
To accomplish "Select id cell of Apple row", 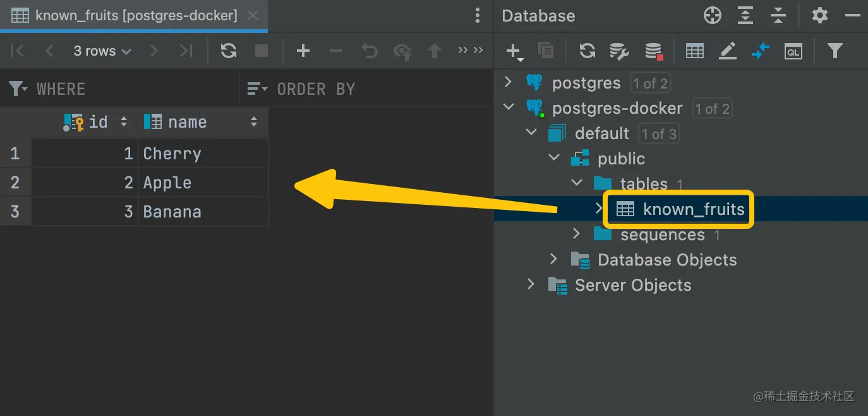I will pyautogui.click(x=85, y=183).
